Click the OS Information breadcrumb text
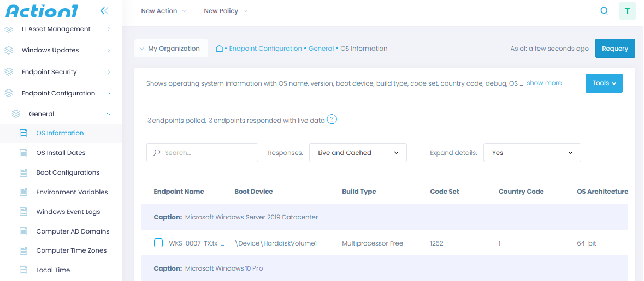The width and height of the screenshot is (644, 281). click(364, 49)
